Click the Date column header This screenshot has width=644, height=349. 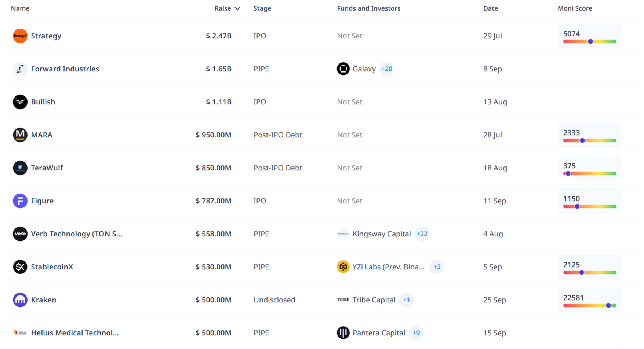click(490, 8)
